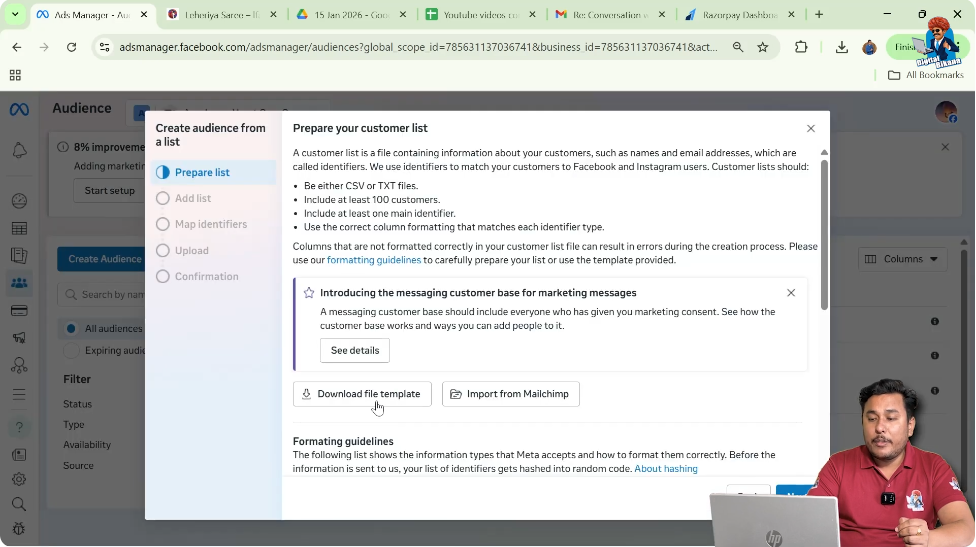This screenshot has width=976, height=547.
Task: Switch to Leheriya Saree tab
Action: click(x=223, y=14)
